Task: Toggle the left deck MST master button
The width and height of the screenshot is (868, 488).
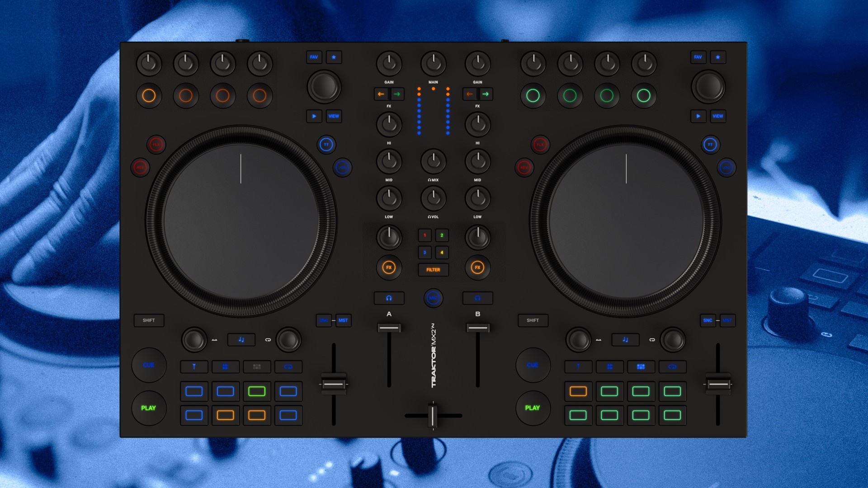Action: pyautogui.click(x=343, y=320)
